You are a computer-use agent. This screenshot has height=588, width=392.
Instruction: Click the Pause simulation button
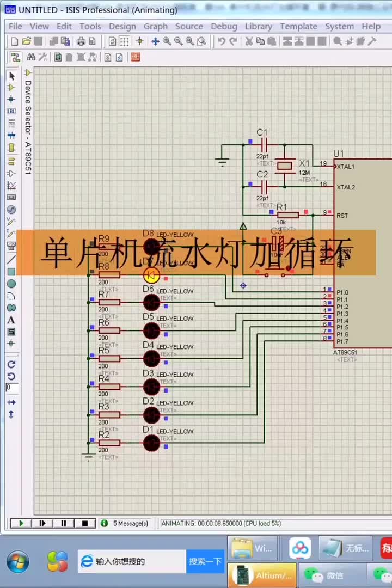coord(63,523)
